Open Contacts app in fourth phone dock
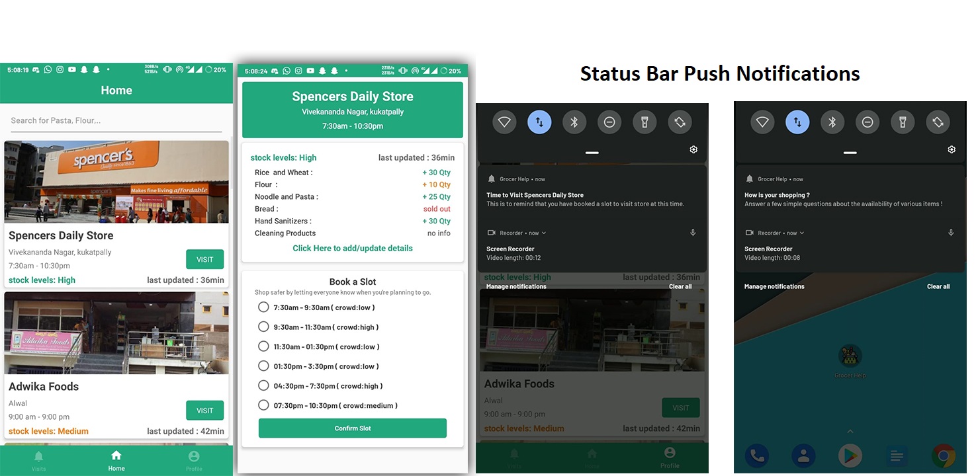This screenshot has height=476, width=980. click(x=803, y=456)
